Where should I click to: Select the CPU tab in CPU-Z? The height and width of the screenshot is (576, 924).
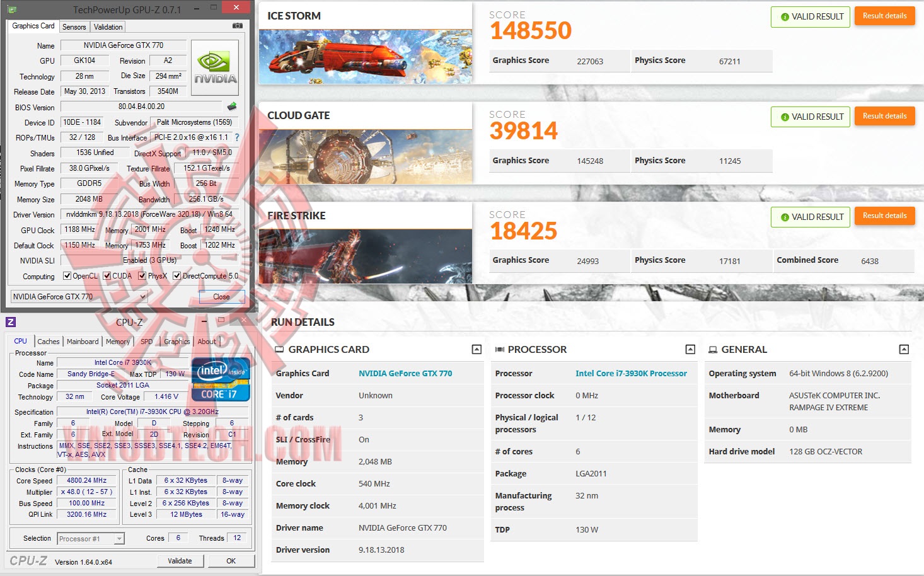[21, 341]
